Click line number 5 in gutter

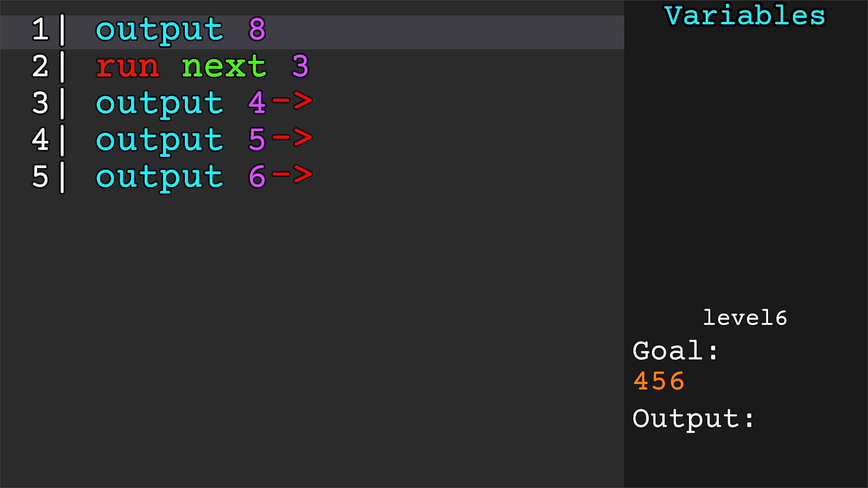40,177
